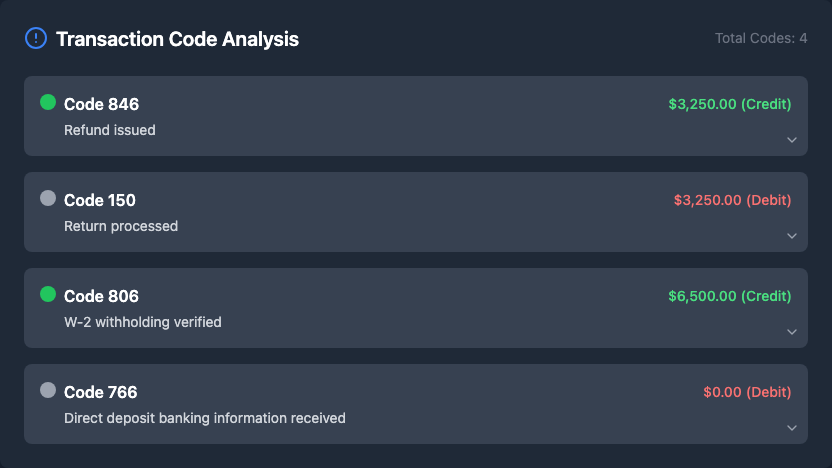Viewport: 832px width, 468px height.
Task: Click the gray status dot for Code 766
Action: pos(48,390)
